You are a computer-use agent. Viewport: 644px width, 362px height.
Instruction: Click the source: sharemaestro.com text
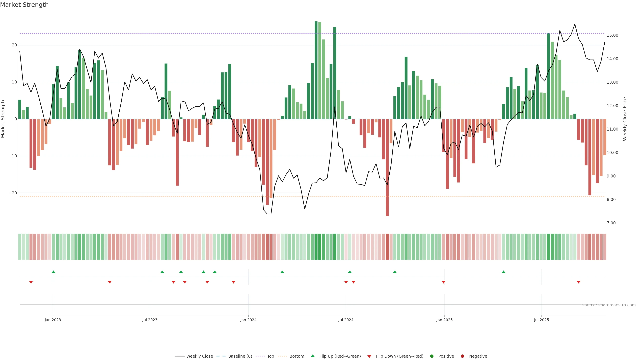(609, 305)
